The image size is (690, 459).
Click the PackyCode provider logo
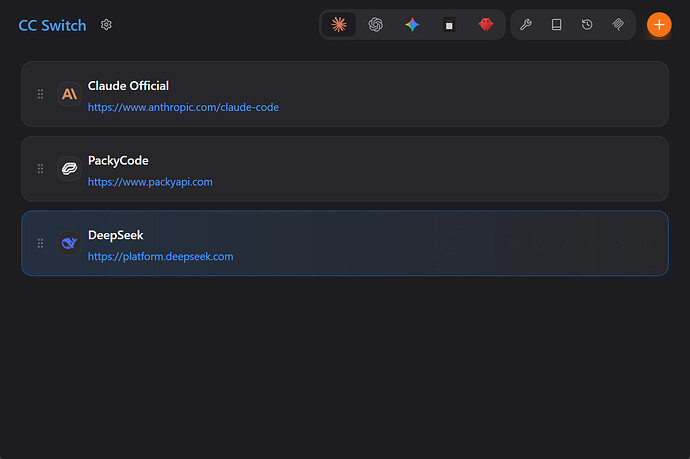(70, 169)
